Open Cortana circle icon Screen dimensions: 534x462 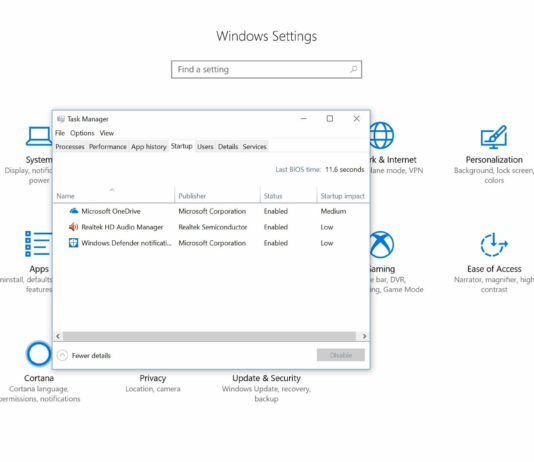click(x=38, y=354)
